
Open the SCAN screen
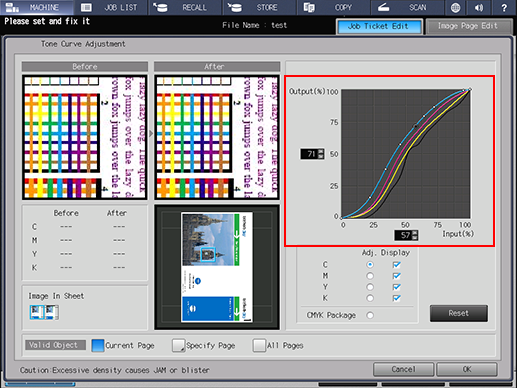tap(408, 7)
